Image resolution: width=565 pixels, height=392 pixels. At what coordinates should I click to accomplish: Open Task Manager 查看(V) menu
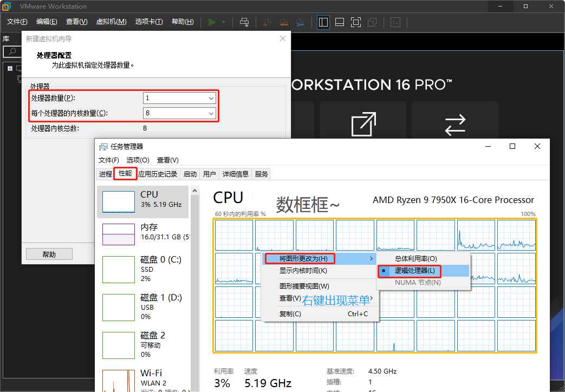click(x=167, y=160)
